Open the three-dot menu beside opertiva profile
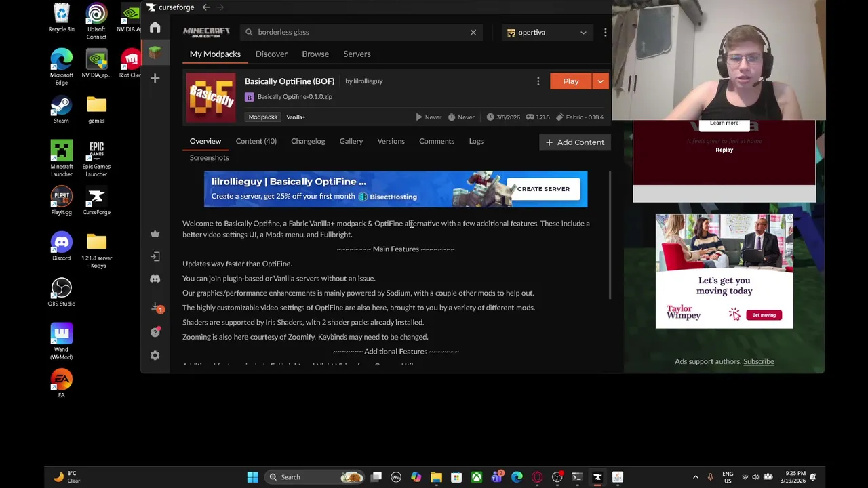Viewport: 868px width, 488px height. click(x=605, y=32)
